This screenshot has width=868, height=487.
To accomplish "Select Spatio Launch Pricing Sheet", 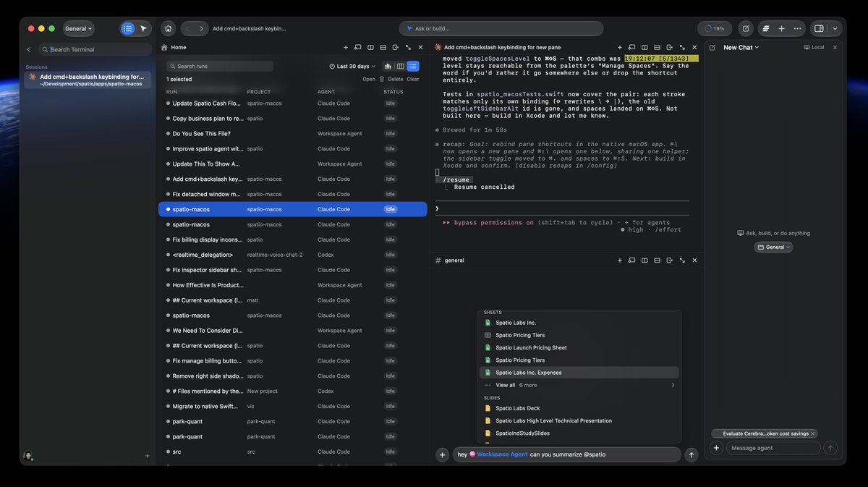I will point(579,347).
